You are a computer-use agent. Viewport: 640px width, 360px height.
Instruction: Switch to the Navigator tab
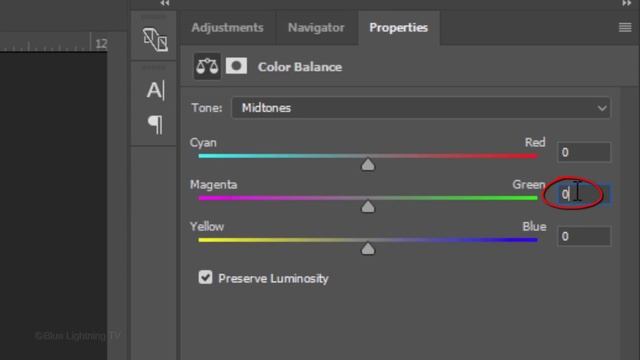[316, 28]
